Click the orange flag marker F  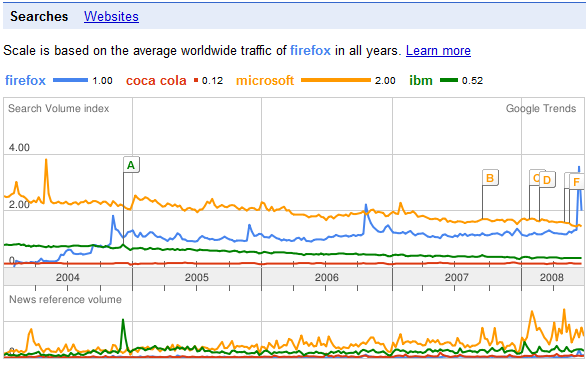576,182
